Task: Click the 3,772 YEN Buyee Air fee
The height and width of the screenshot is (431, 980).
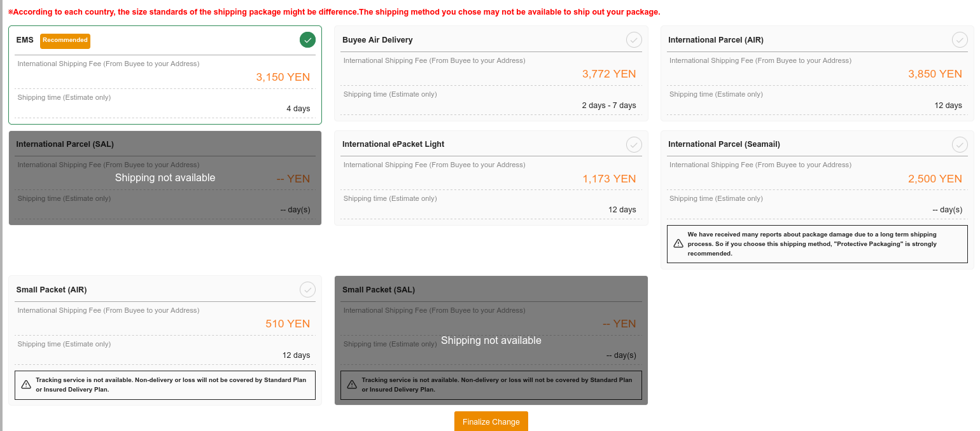Action: coord(608,74)
